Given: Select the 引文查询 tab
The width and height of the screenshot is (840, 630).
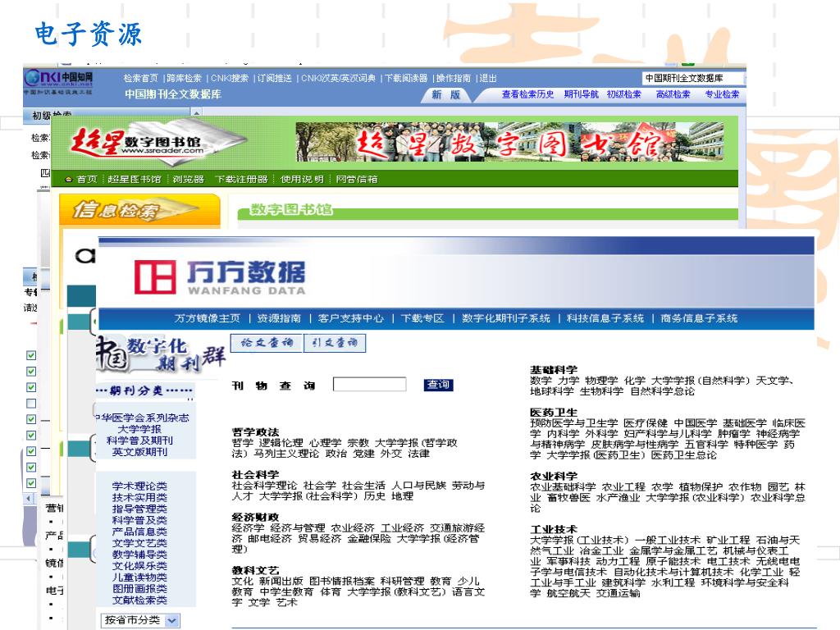Looking at the screenshot, I should (335, 343).
